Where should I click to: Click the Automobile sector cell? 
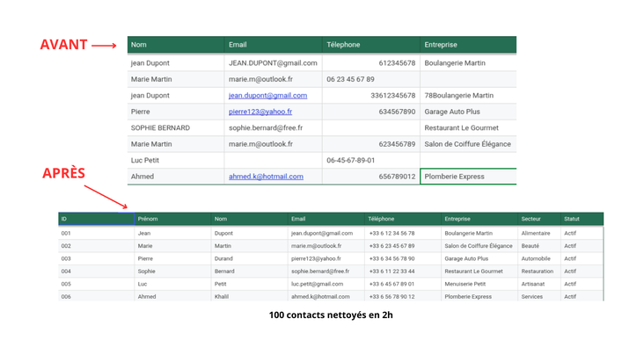pyautogui.click(x=536, y=259)
